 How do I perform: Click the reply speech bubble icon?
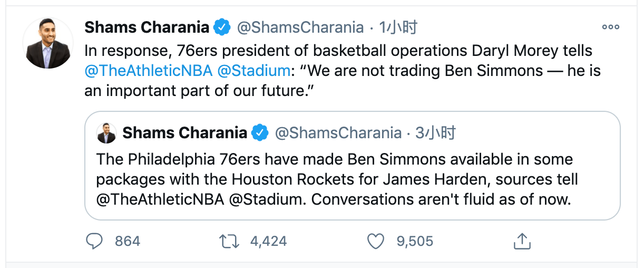pyautogui.click(x=94, y=242)
